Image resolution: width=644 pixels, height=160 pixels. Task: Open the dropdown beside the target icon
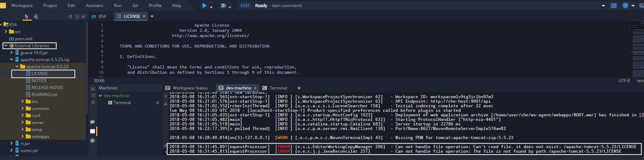[633, 6]
